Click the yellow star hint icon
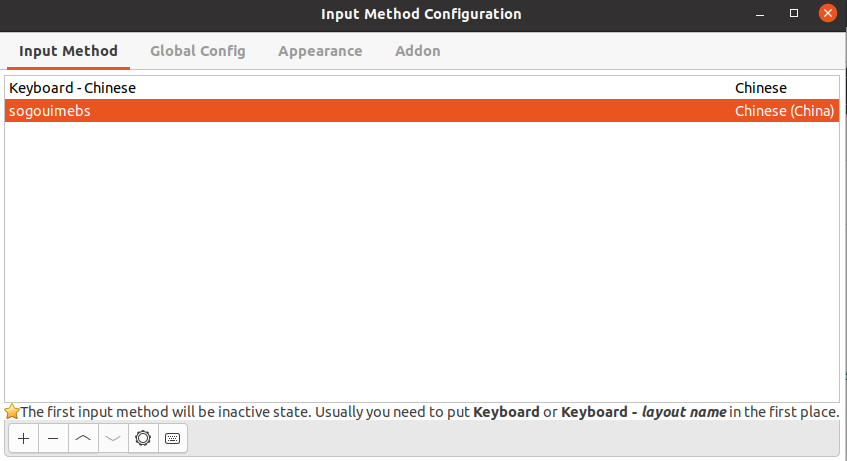This screenshot has width=847, height=461. (x=12, y=412)
